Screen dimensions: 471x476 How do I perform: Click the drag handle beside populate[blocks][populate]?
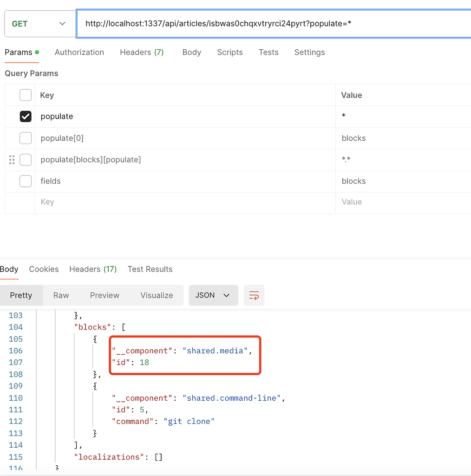click(x=12, y=159)
